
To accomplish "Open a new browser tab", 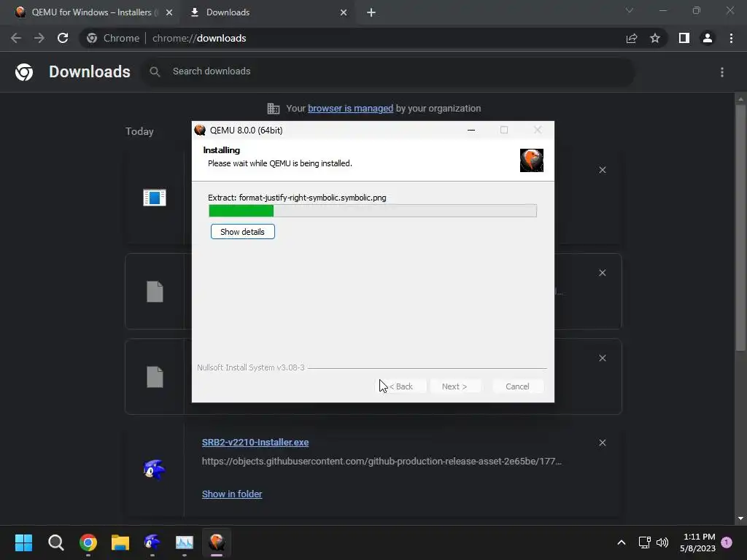I will pyautogui.click(x=371, y=12).
